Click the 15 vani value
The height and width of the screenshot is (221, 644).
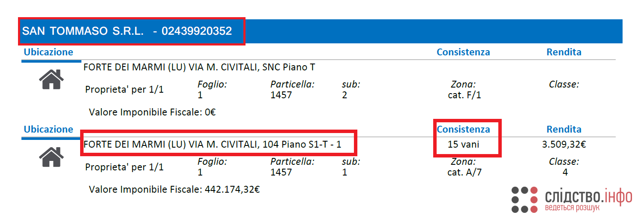tap(463, 145)
